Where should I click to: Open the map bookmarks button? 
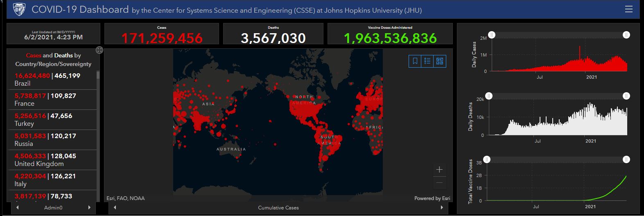point(415,61)
